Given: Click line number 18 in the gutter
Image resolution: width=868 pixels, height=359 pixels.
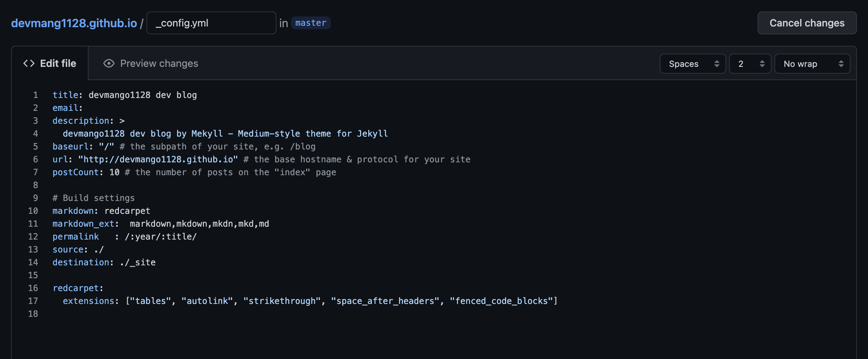Looking at the screenshot, I should click(x=33, y=314).
